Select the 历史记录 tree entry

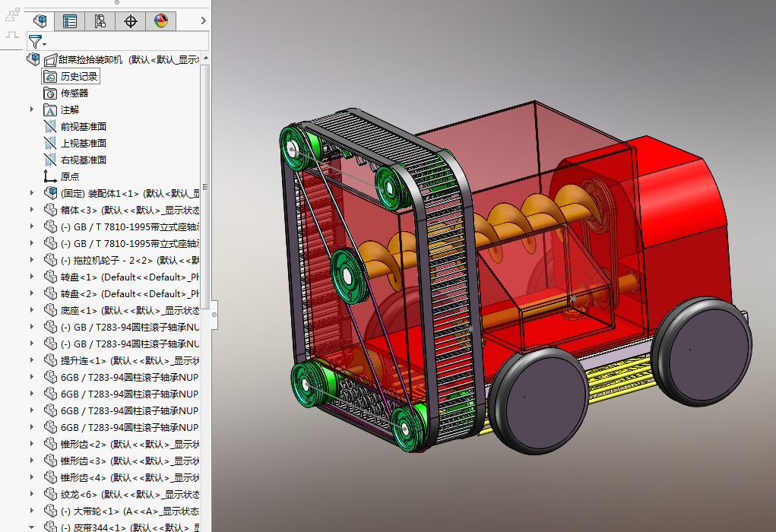click(x=79, y=77)
